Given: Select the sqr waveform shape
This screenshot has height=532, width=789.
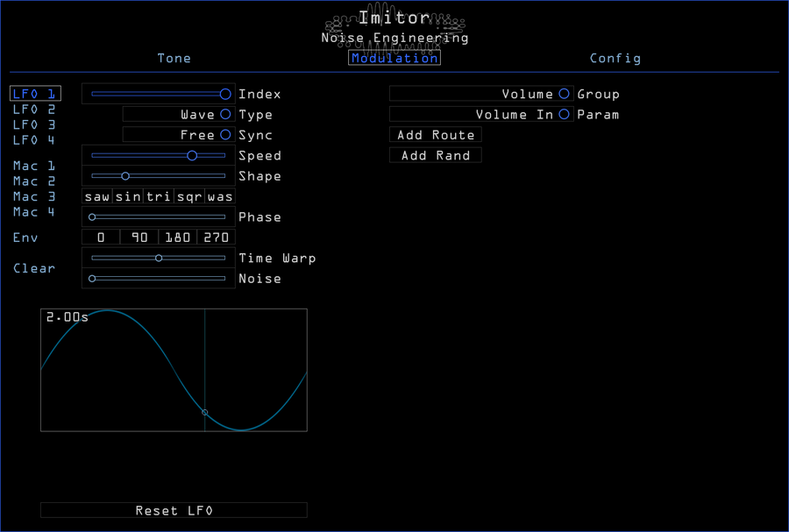Looking at the screenshot, I should point(188,196).
